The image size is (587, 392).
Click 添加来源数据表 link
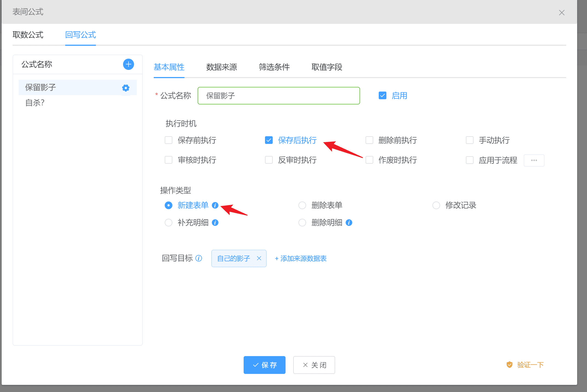pos(301,259)
